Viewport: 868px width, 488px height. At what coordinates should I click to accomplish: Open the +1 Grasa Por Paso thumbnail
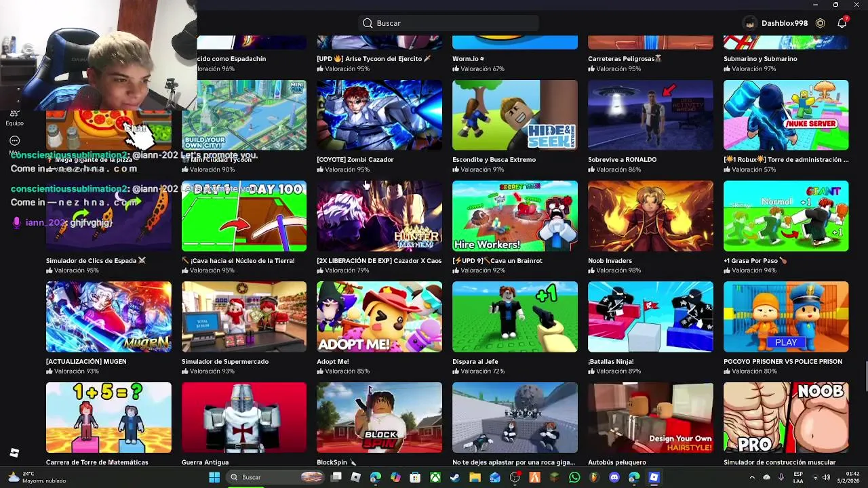pyautogui.click(x=786, y=216)
